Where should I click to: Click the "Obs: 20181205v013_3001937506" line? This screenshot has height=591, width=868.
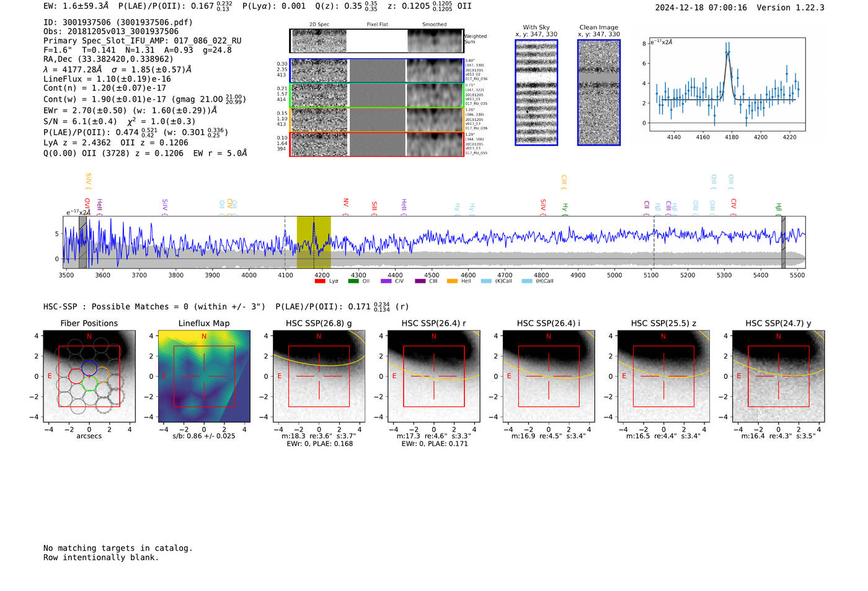(x=111, y=32)
